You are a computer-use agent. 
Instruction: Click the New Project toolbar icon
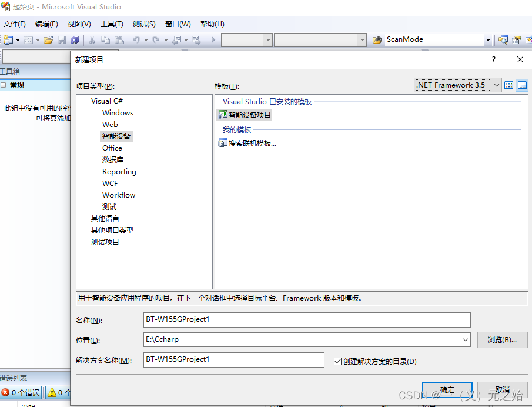pos(8,40)
